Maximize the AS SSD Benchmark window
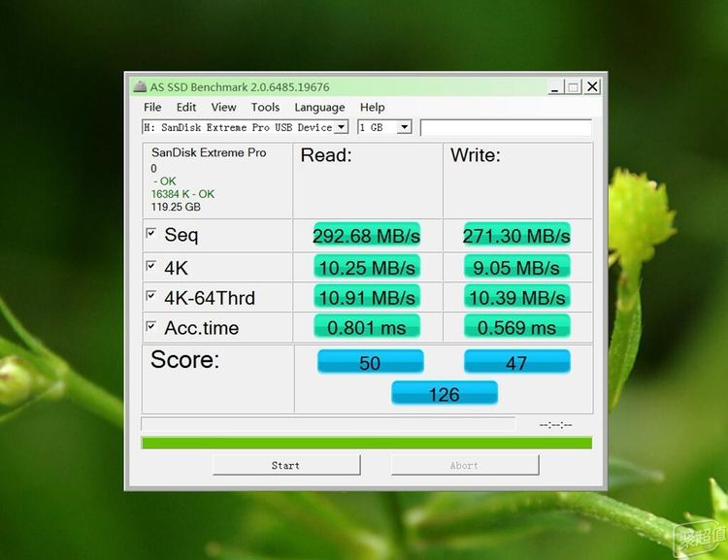The width and height of the screenshot is (728, 560). 574,86
